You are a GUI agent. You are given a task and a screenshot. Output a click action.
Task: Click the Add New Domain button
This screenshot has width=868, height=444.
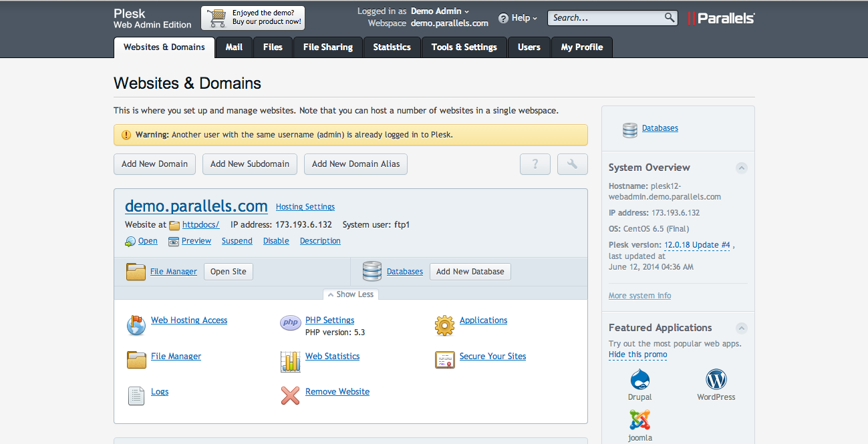(155, 164)
